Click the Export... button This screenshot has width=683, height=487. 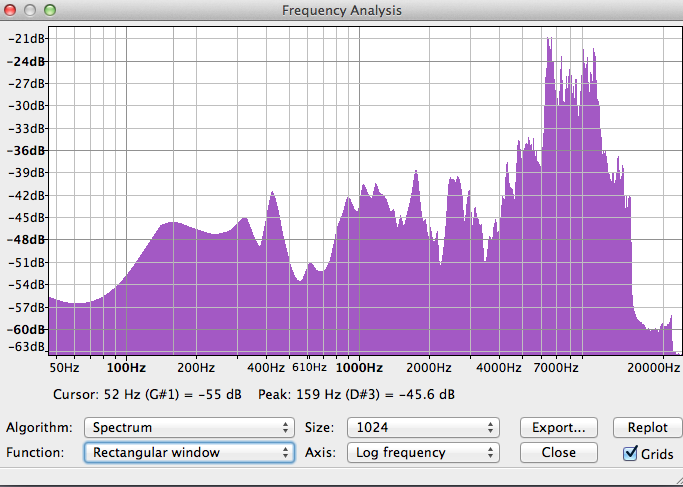(558, 428)
